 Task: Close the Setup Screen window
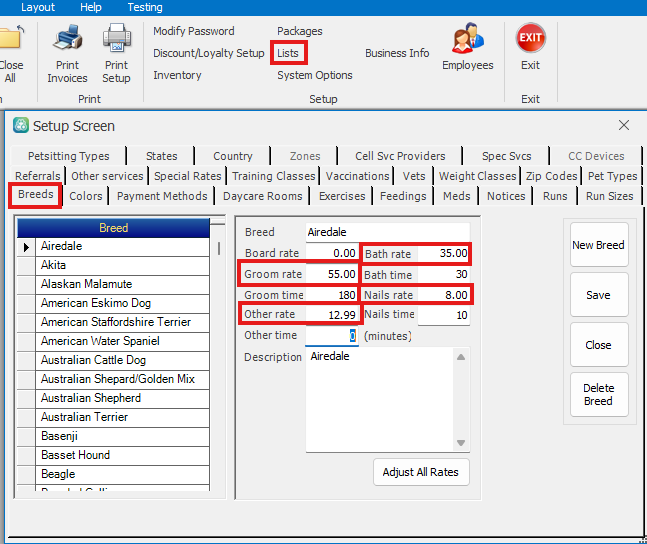coord(623,125)
